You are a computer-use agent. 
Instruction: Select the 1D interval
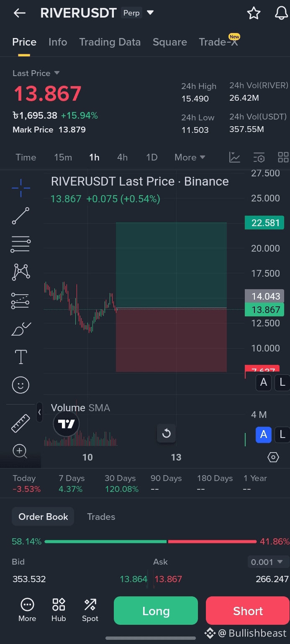[x=151, y=157]
